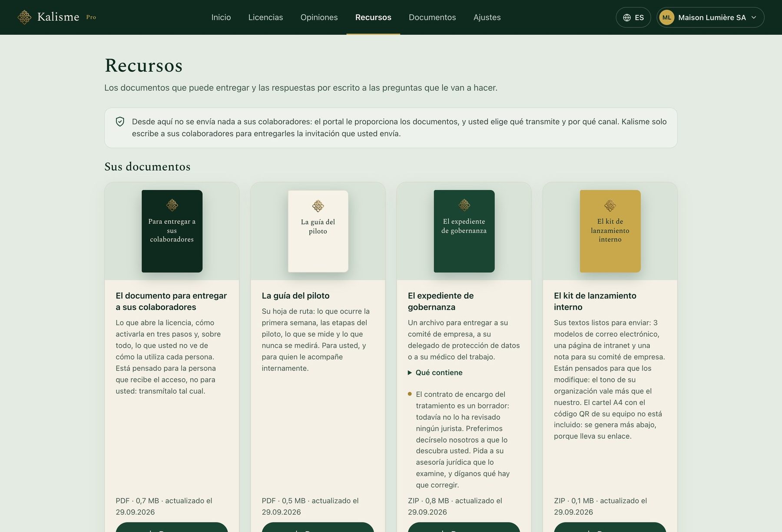Click the card title 'El kit de lanzamiento interno'

(595, 301)
